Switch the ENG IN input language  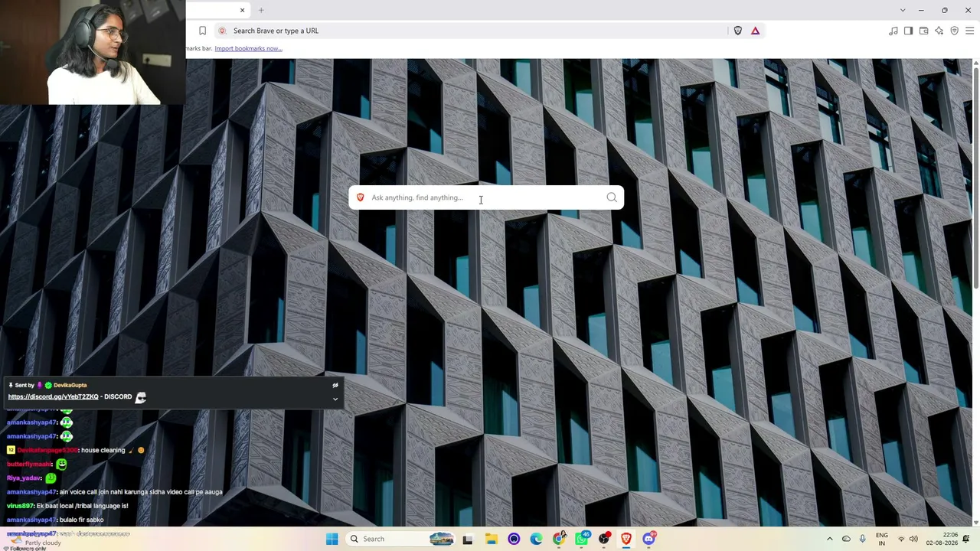882,539
